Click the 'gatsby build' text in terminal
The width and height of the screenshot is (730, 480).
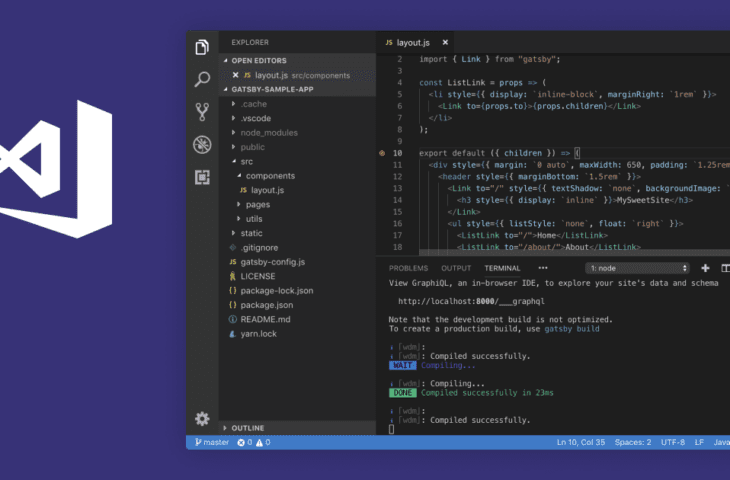(572, 329)
